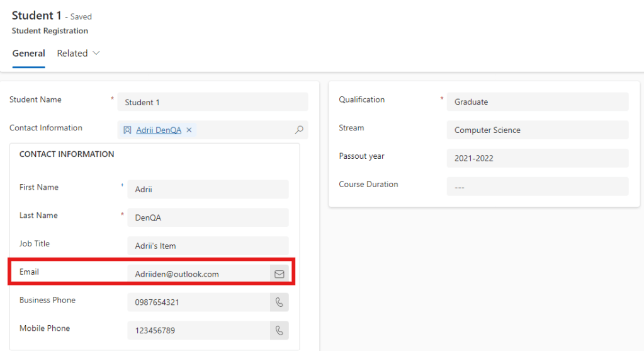The height and width of the screenshot is (351, 644).
Task: Click the Student Name input field
Action: tap(213, 102)
